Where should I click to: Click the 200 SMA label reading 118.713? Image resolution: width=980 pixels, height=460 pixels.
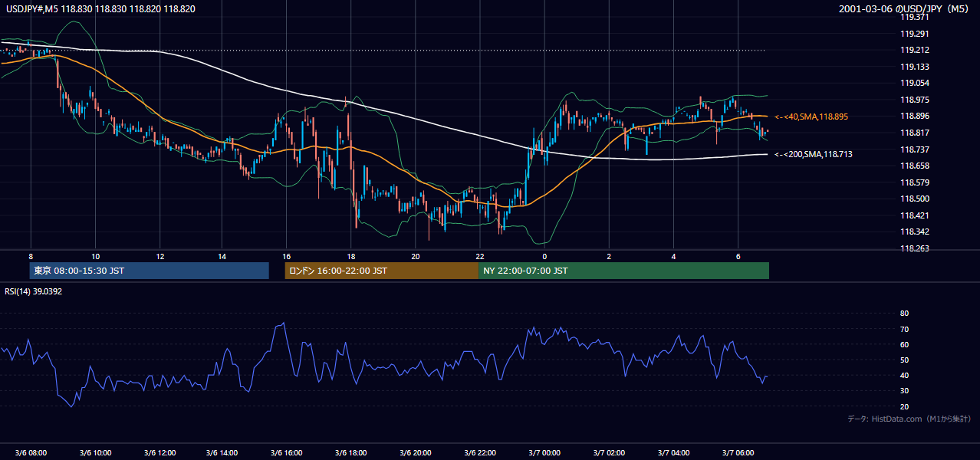pyautogui.click(x=814, y=154)
